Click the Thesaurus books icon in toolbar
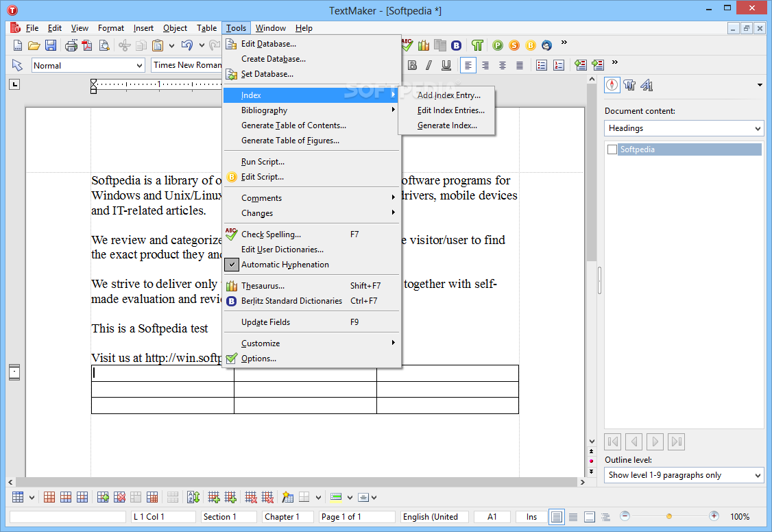The width and height of the screenshot is (772, 532). coord(424,46)
